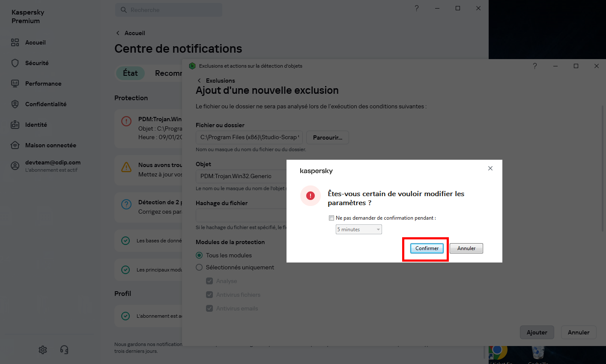Open the Sécurité section in the sidebar

coord(37,63)
